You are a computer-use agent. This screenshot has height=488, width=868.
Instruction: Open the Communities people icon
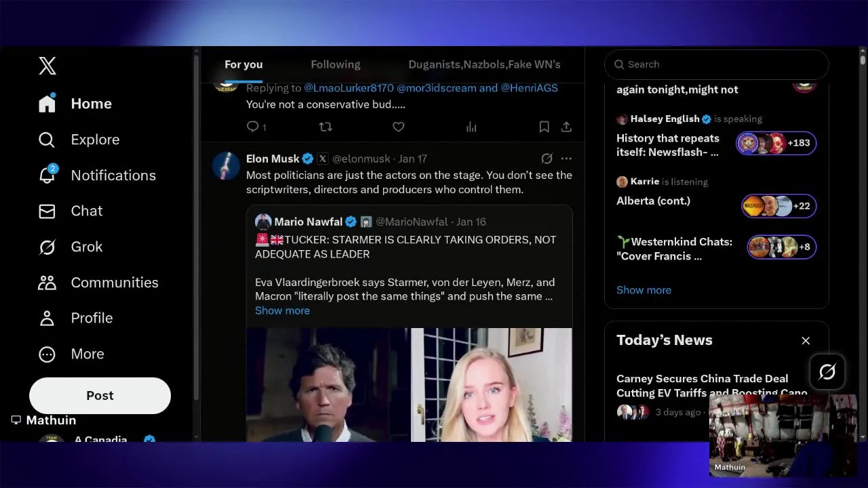47,283
